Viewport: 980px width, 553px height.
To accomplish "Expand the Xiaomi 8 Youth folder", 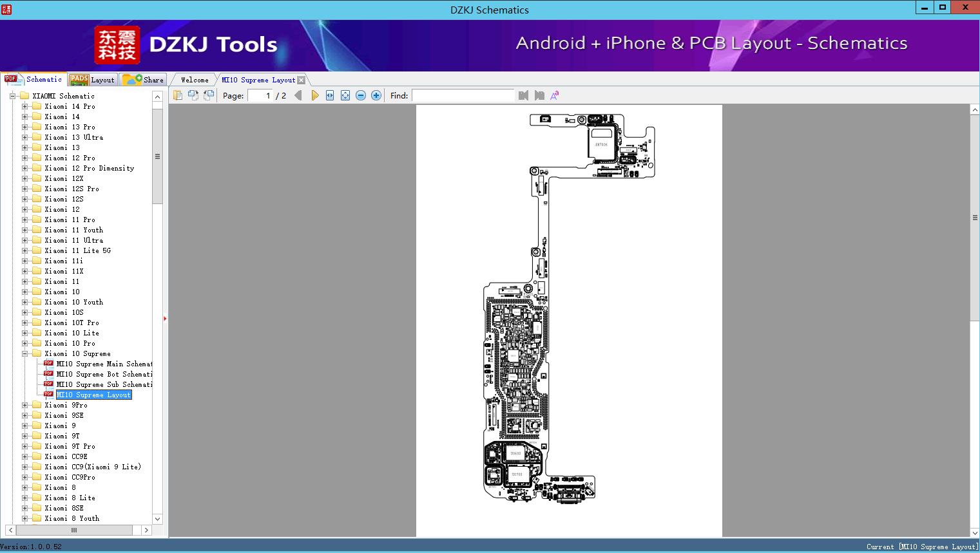I will coord(24,518).
